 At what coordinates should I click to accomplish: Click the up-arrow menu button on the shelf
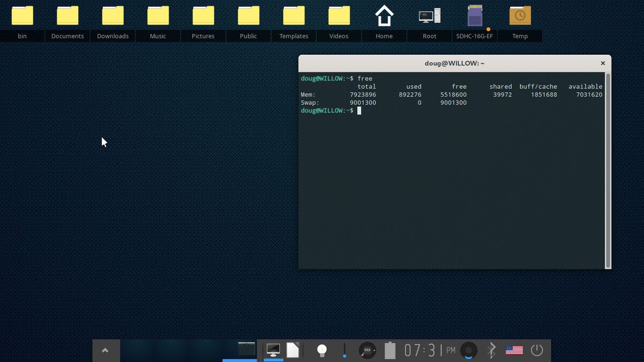coord(105,350)
